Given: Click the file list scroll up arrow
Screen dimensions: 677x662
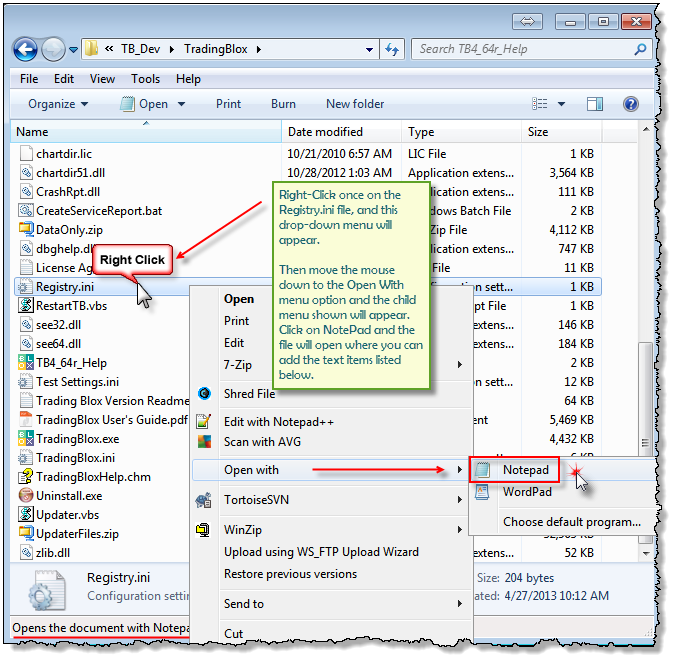Looking at the screenshot, I should point(645,130).
